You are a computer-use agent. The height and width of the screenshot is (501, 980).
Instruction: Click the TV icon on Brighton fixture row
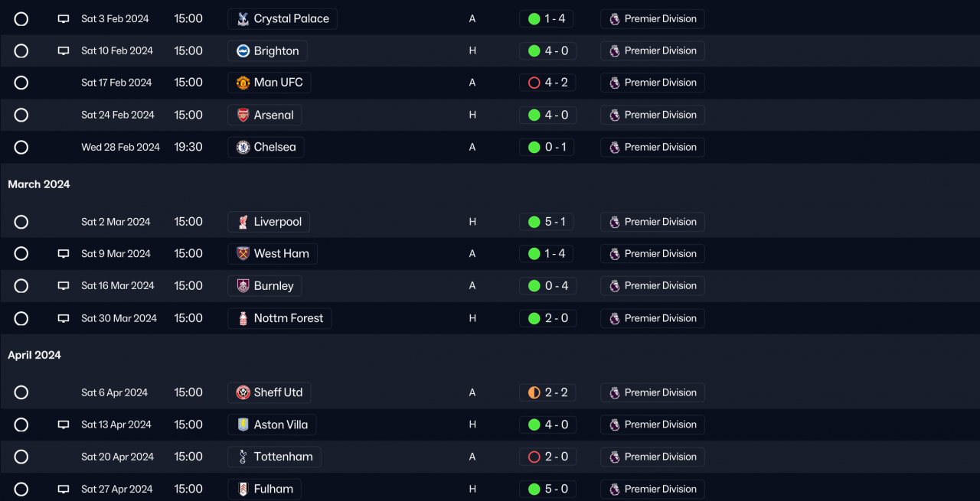point(64,51)
